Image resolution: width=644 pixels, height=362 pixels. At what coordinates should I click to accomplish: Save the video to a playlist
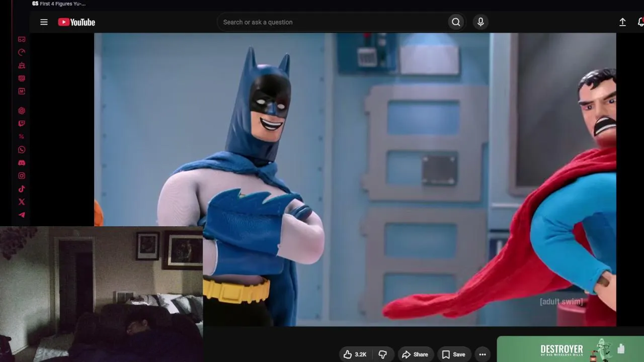coord(454,354)
